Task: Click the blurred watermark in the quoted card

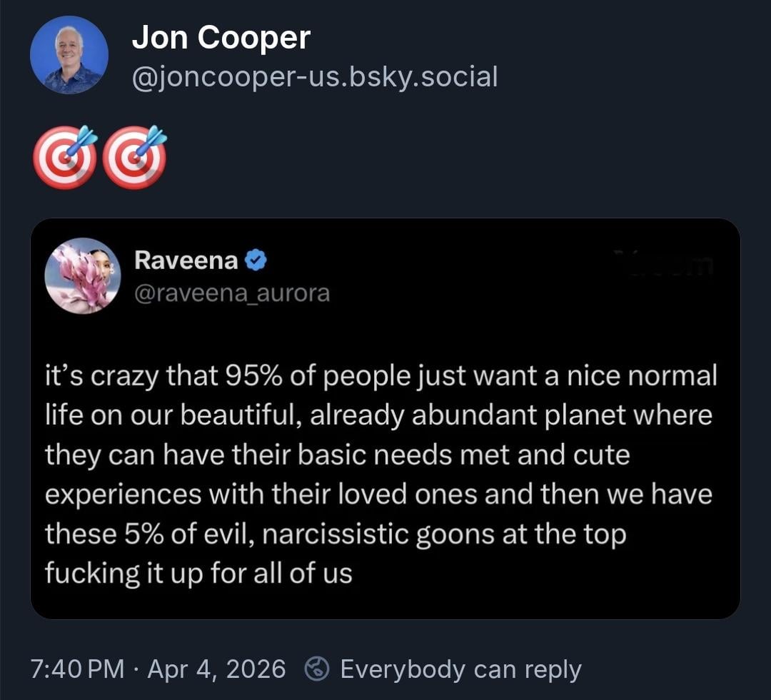Action: point(671,265)
